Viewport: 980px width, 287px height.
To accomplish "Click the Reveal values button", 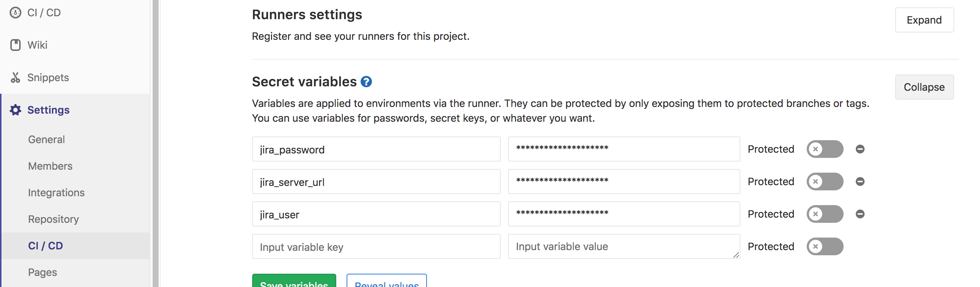I will (x=386, y=281).
